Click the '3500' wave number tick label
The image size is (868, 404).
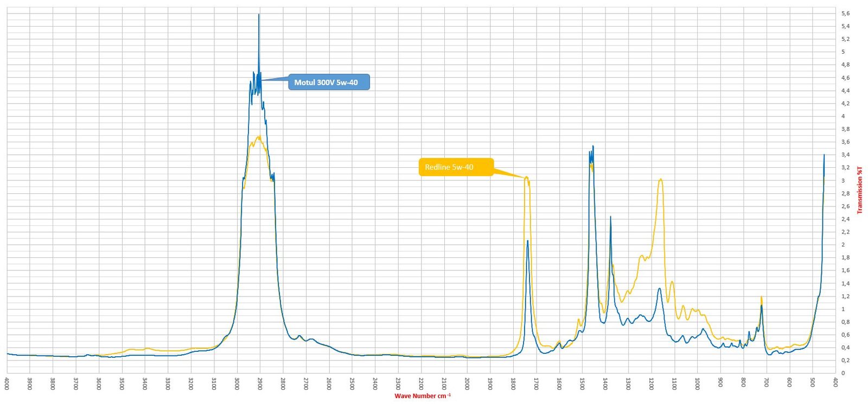pos(122,383)
